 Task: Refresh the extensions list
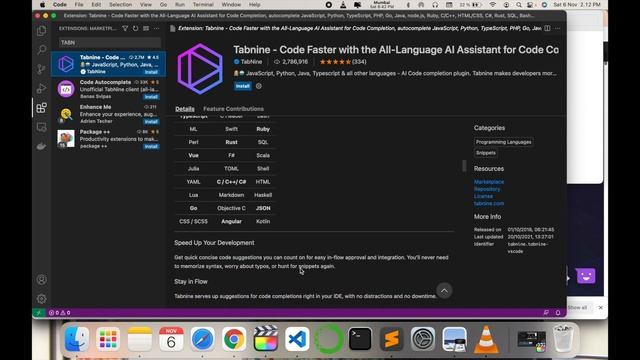[x=135, y=29]
